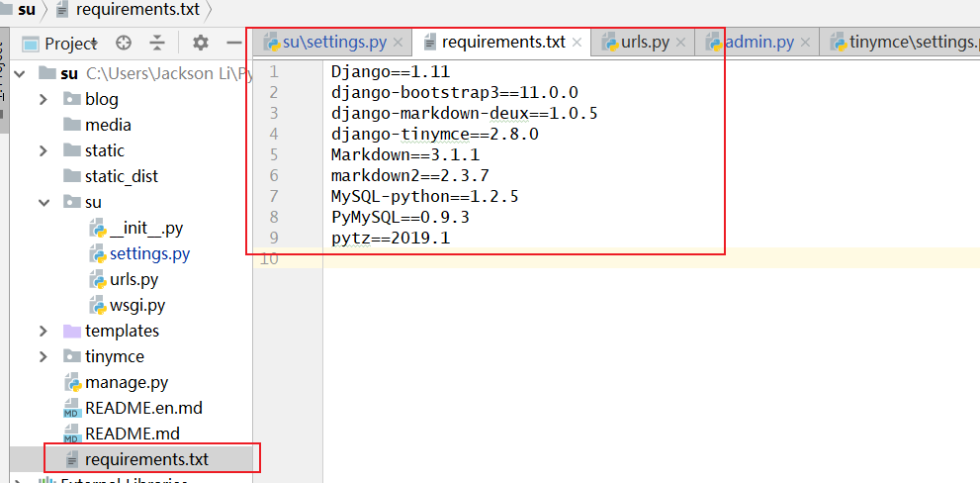Collapse the su package folder

pyautogui.click(x=44, y=202)
